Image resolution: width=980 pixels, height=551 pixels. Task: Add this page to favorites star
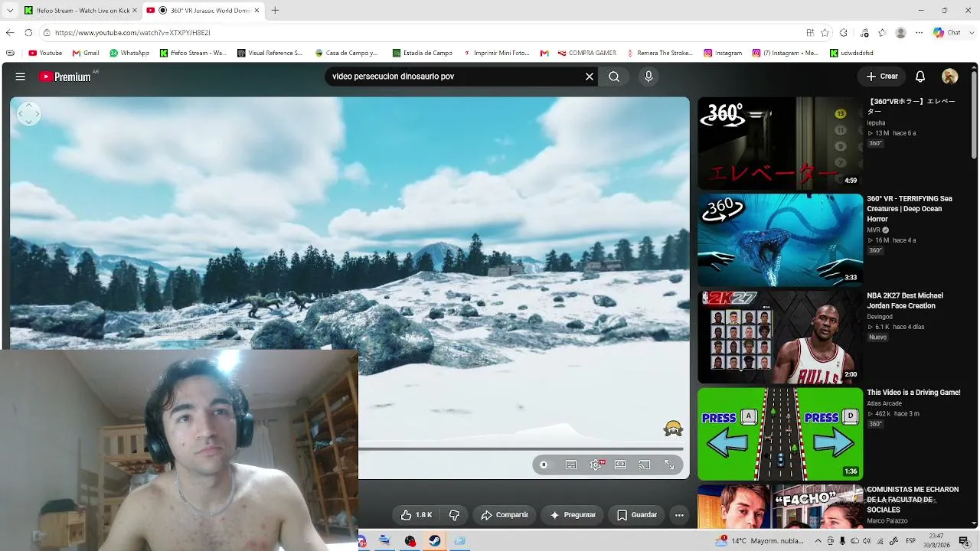coord(825,33)
